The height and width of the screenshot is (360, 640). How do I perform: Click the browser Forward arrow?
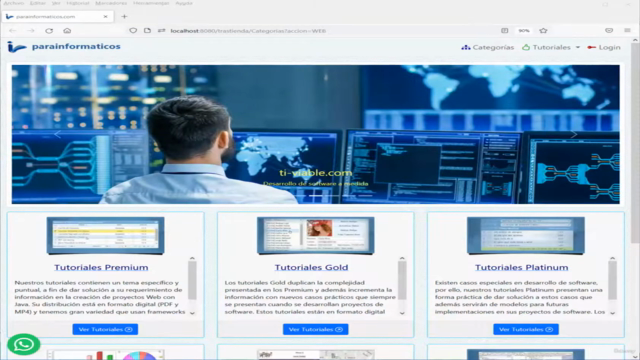point(31,31)
